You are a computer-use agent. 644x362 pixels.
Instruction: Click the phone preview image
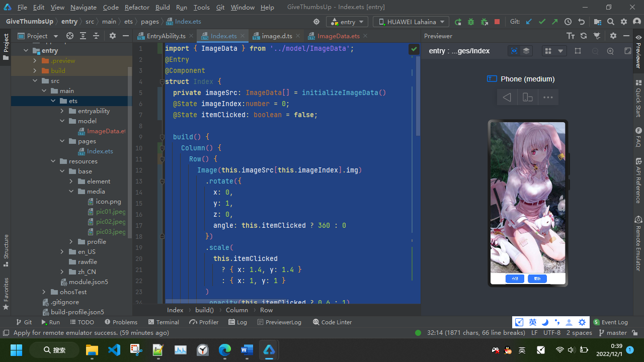coord(528,197)
